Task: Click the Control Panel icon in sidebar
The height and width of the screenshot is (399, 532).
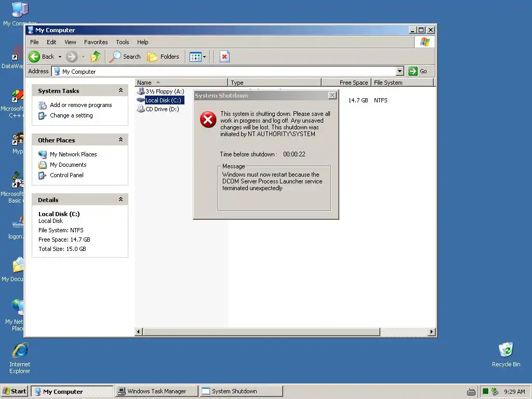Action: click(x=43, y=176)
